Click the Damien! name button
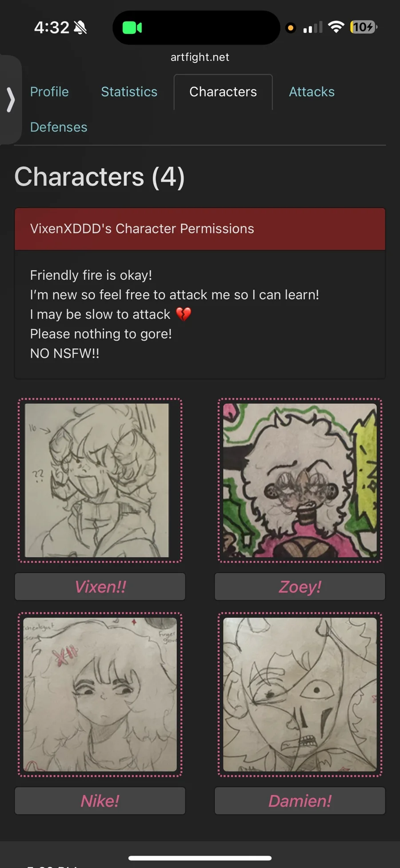 (300, 801)
